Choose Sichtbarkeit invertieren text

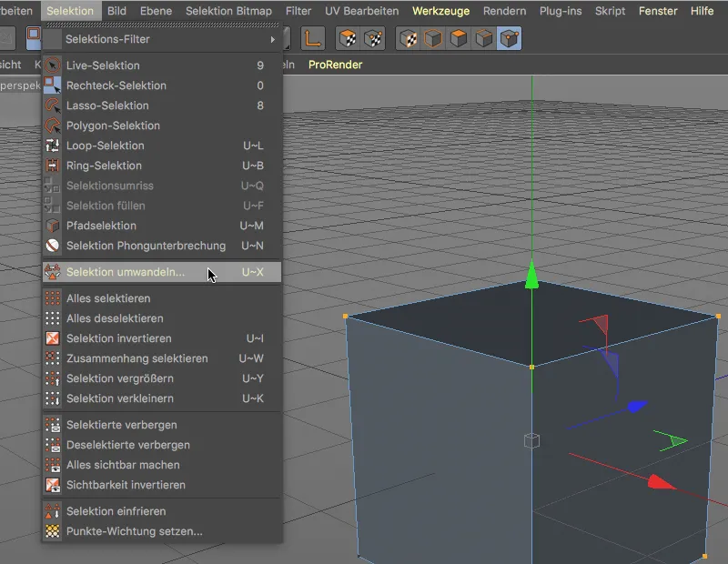pos(126,485)
